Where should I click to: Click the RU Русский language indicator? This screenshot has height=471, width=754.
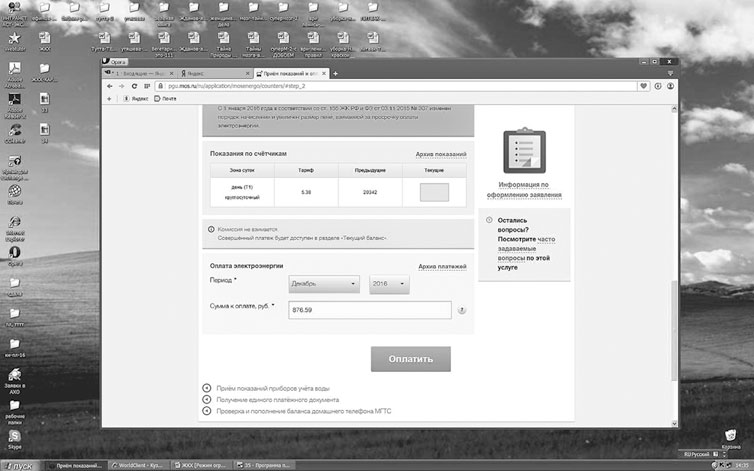pyautogui.click(x=697, y=454)
